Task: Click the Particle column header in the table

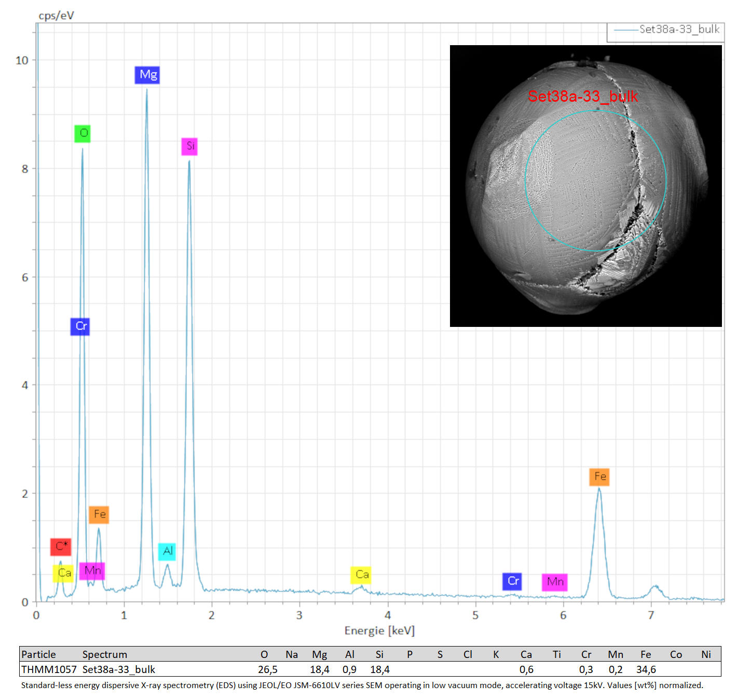Action: click(x=38, y=654)
